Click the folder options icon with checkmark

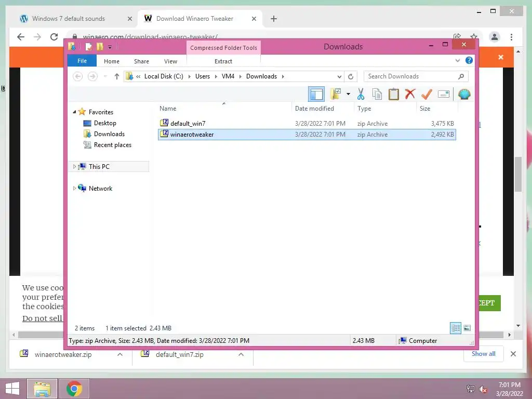coord(335,94)
